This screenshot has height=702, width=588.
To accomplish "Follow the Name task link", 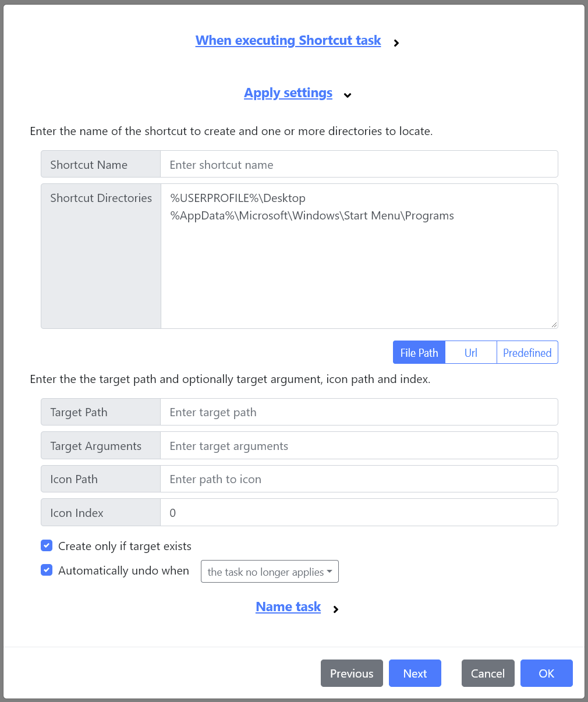I will coord(288,607).
